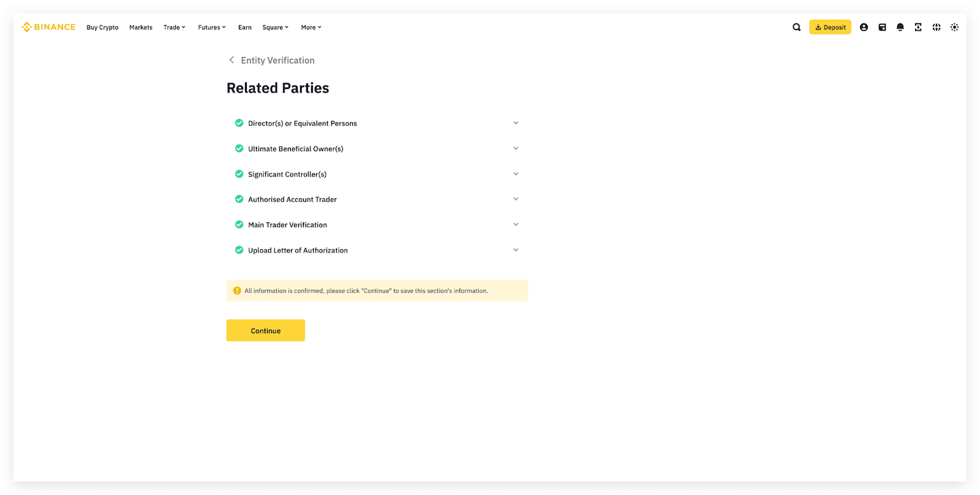Screen dimensions: 980x495
Task: Open the language globe icon
Action: click(x=937, y=27)
